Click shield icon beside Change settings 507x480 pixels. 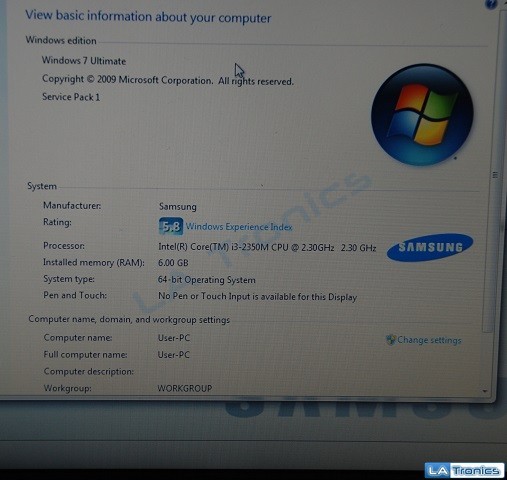coord(390,340)
